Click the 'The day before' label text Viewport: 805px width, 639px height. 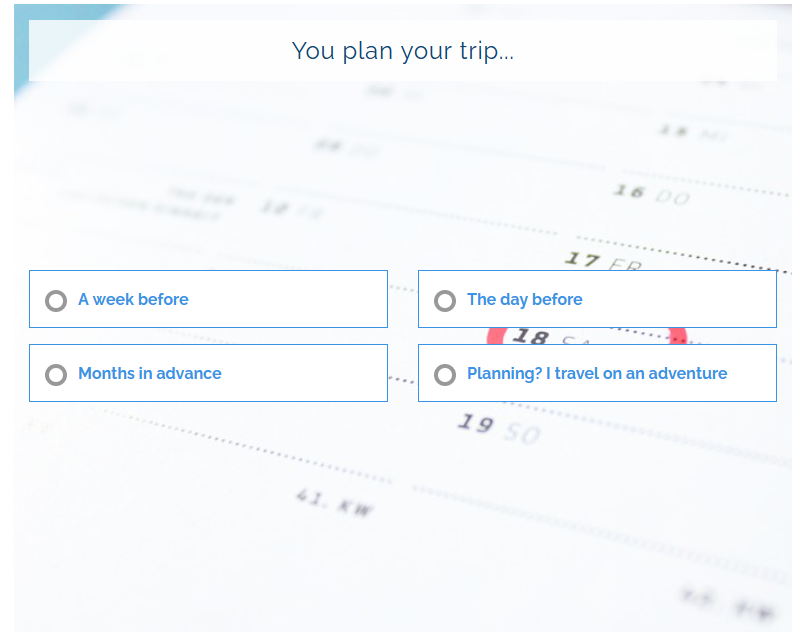[x=524, y=300]
